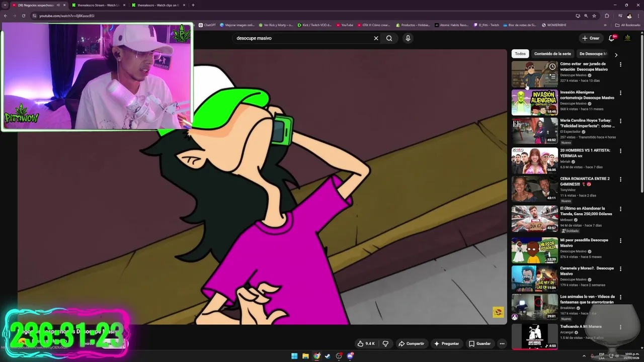Start voice search with the microphone icon

tap(408, 38)
